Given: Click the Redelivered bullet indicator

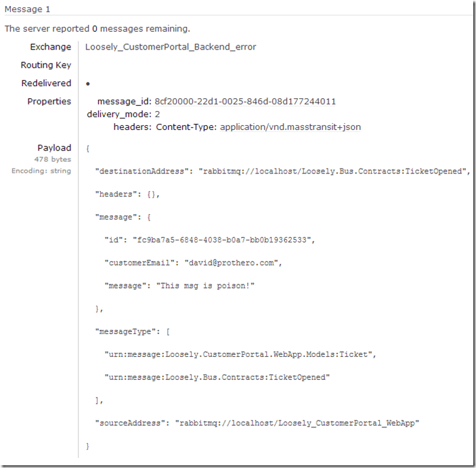Looking at the screenshot, I should pos(88,84).
